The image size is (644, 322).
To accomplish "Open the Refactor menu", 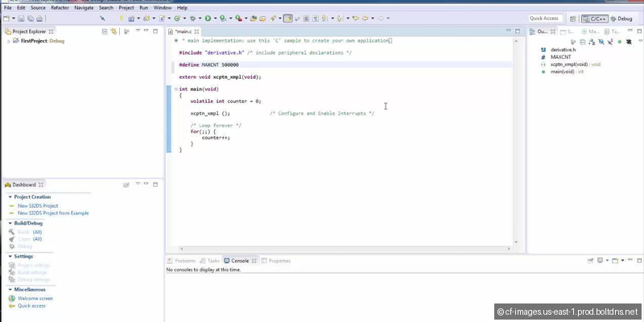I will click(x=60, y=7).
